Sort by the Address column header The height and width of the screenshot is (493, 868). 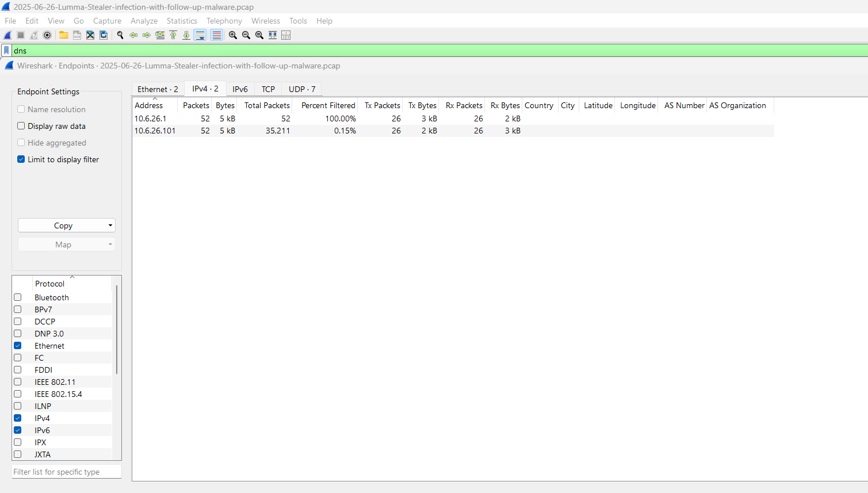coord(155,105)
